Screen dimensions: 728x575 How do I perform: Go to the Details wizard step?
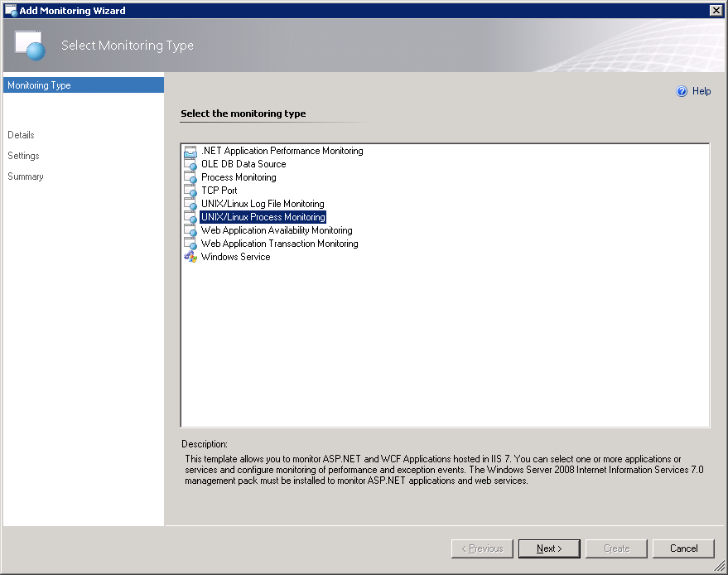(21, 135)
